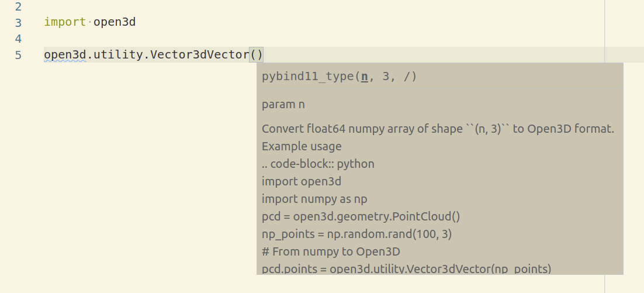Place cursor on the import keyword
This screenshot has width=644, height=293.
coord(65,22)
